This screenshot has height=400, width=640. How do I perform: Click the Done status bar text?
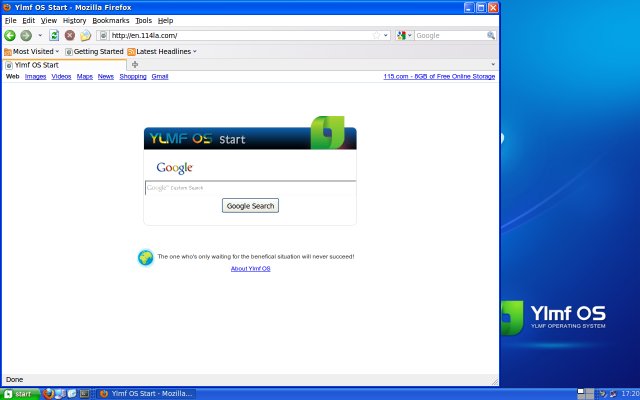(14, 380)
